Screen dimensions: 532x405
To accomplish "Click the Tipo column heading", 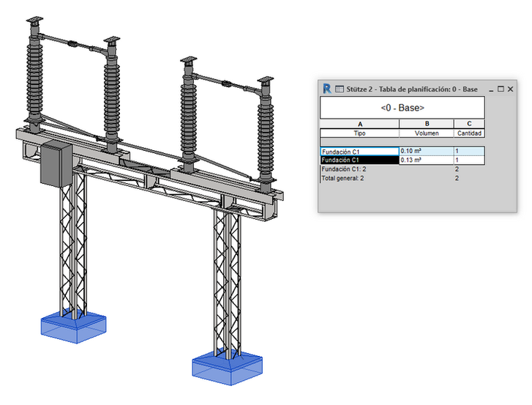I will click(359, 133).
